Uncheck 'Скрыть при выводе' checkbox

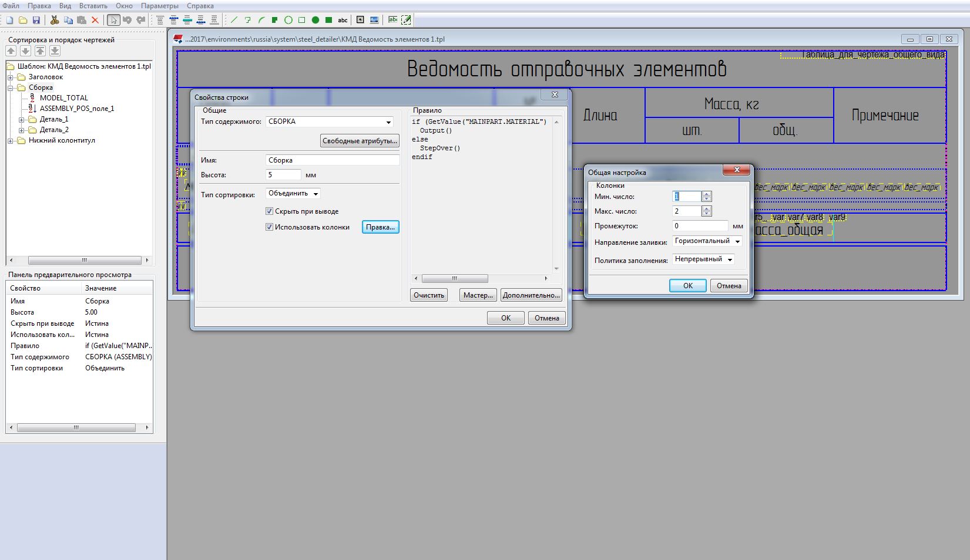pyautogui.click(x=269, y=211)
